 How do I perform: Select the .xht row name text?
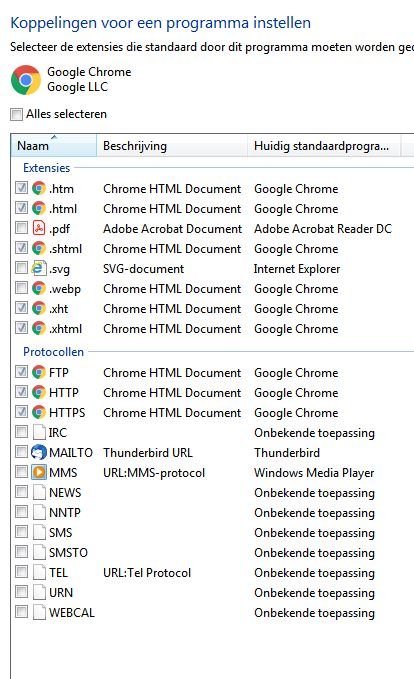click(58, 309)
